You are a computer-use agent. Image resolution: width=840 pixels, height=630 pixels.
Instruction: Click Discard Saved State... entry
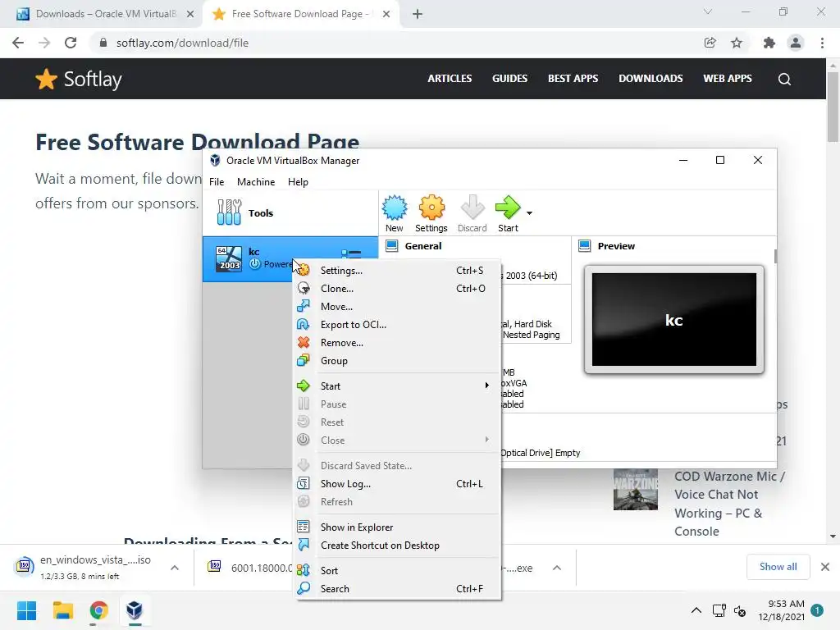(x=398, y=466)
